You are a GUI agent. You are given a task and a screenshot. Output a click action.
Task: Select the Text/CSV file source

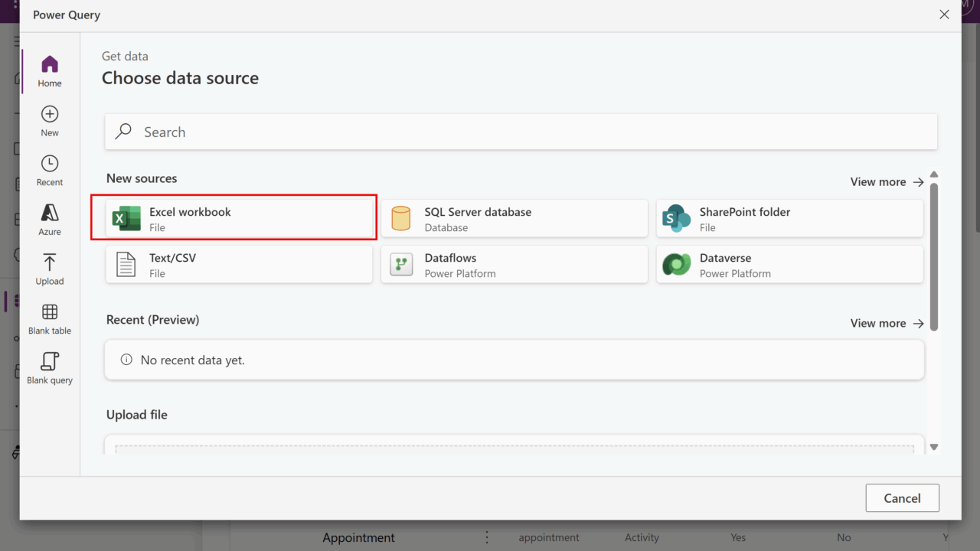[x=239, y=265]
